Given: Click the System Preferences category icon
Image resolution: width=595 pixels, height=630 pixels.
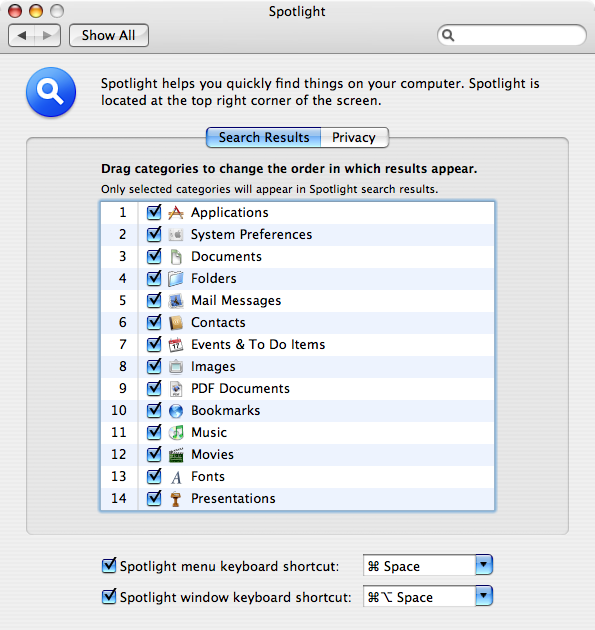Looking at the screenshot, I should (x=176, y=235).
